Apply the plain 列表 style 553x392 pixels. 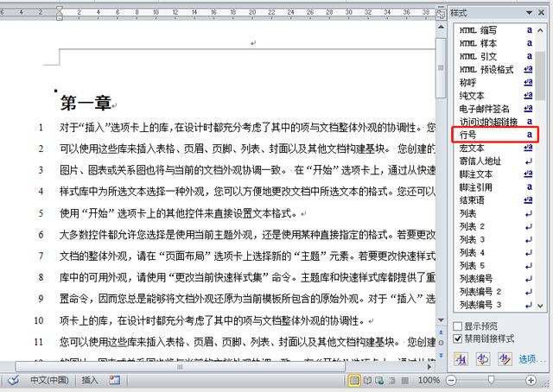point(494,213)
